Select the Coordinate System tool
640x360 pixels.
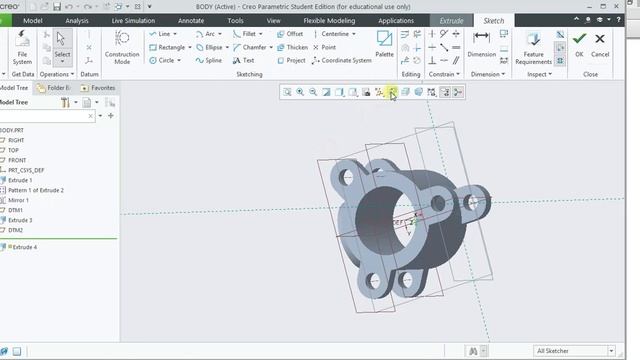pos(342,60)
